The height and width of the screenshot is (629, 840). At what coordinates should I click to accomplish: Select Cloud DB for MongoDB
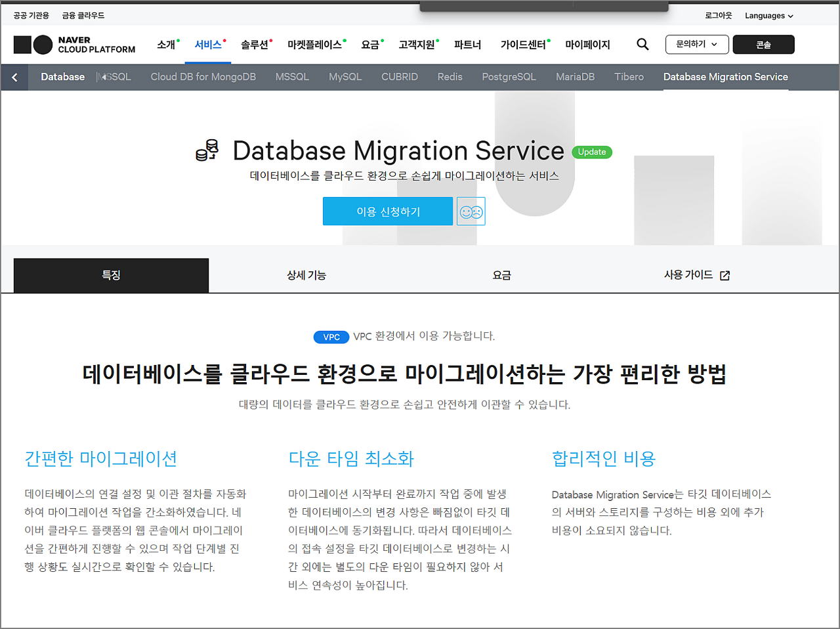[x=203, y=77]
